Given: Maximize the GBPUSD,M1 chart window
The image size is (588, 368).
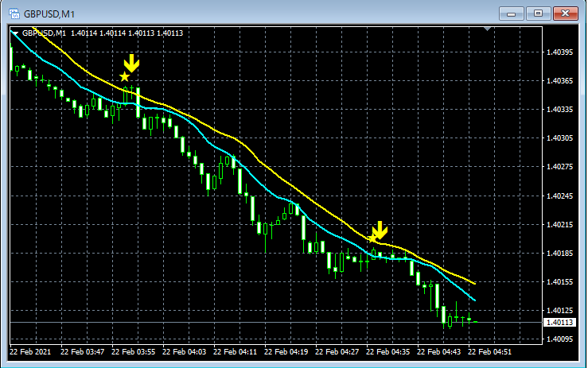Looking at the screenshot, I should coord(538,14).
